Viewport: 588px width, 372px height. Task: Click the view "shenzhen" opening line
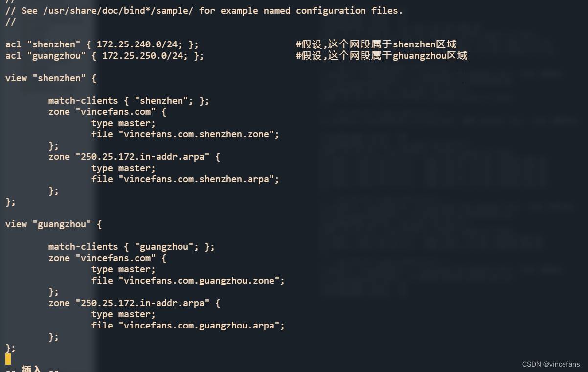pyautogui.click(x=51, y=78)
